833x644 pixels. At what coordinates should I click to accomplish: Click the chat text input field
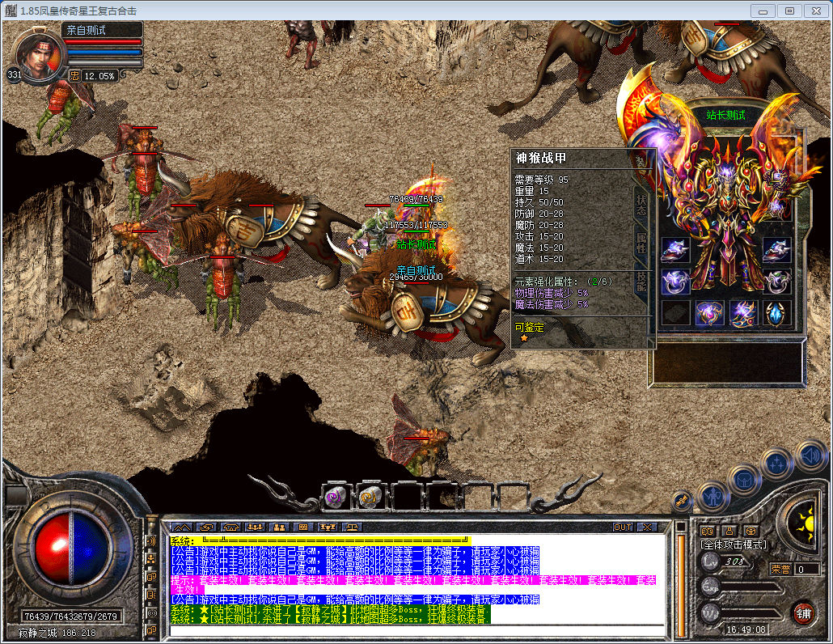point(417,631)
